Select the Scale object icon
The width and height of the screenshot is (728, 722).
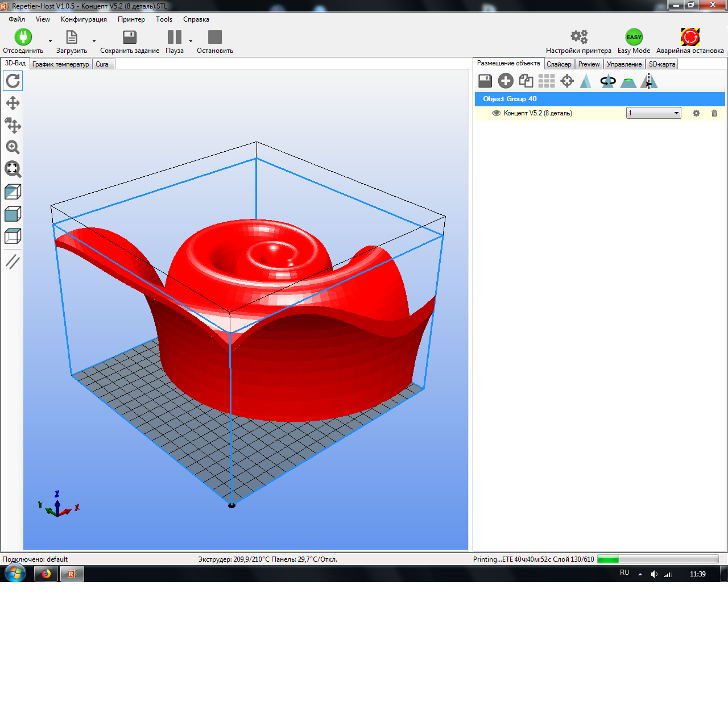point(587,81)
